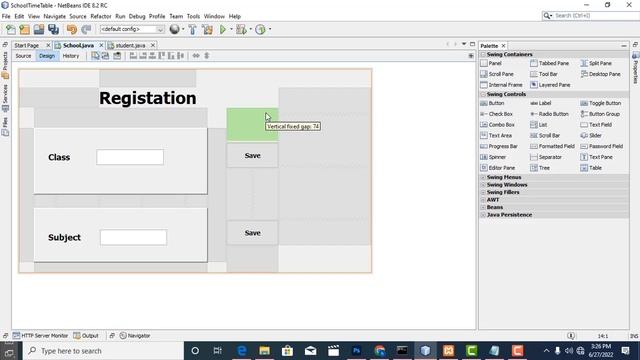Close the School.java tab
This screenshot has width=640, height=360.
[x=101, y=45]
